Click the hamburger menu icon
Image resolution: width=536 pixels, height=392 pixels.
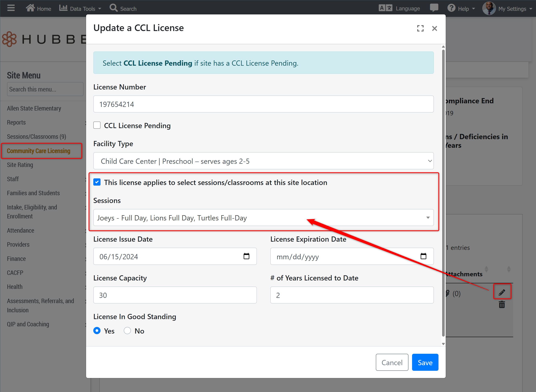click(11, 8)
